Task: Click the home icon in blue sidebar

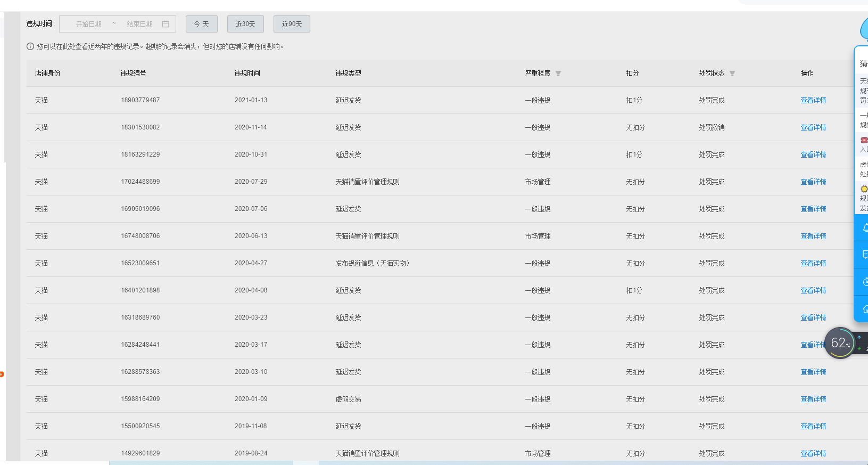Action: 864,309
